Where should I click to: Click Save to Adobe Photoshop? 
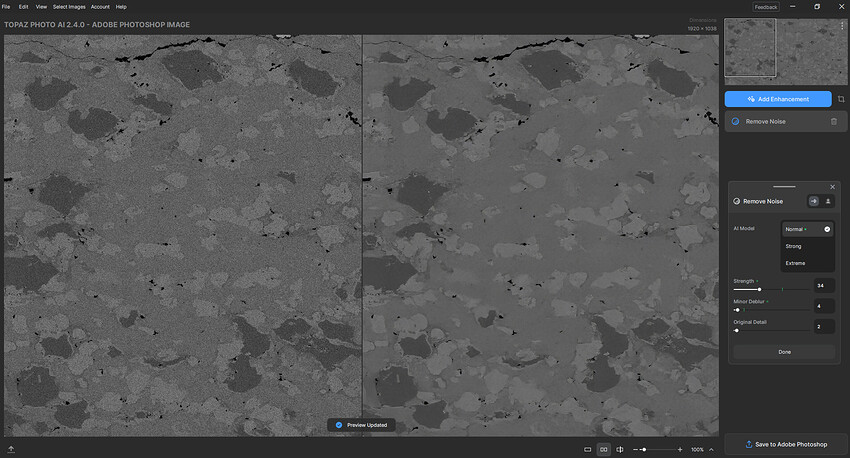coord(785,444)
